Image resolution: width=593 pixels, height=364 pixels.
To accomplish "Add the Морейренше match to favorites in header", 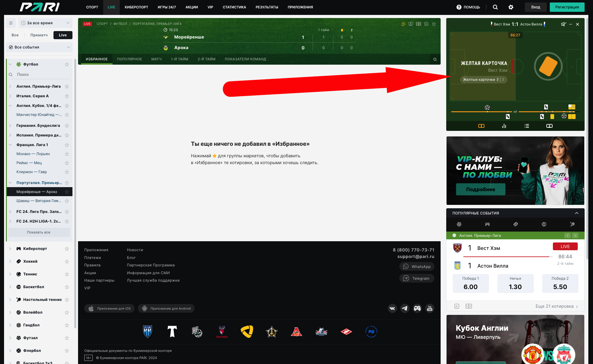I will click(x=434, y=24).
